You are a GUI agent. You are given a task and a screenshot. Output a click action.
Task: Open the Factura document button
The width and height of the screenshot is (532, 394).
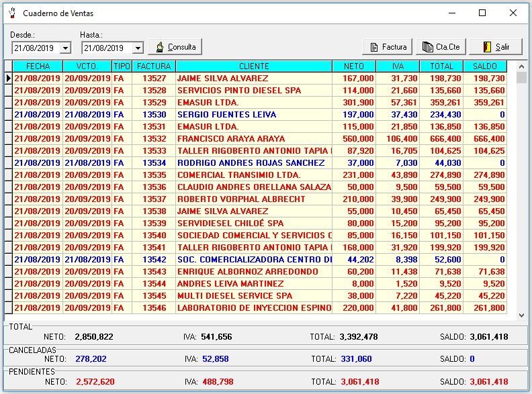pyautogui.click(x=387, y=47)
